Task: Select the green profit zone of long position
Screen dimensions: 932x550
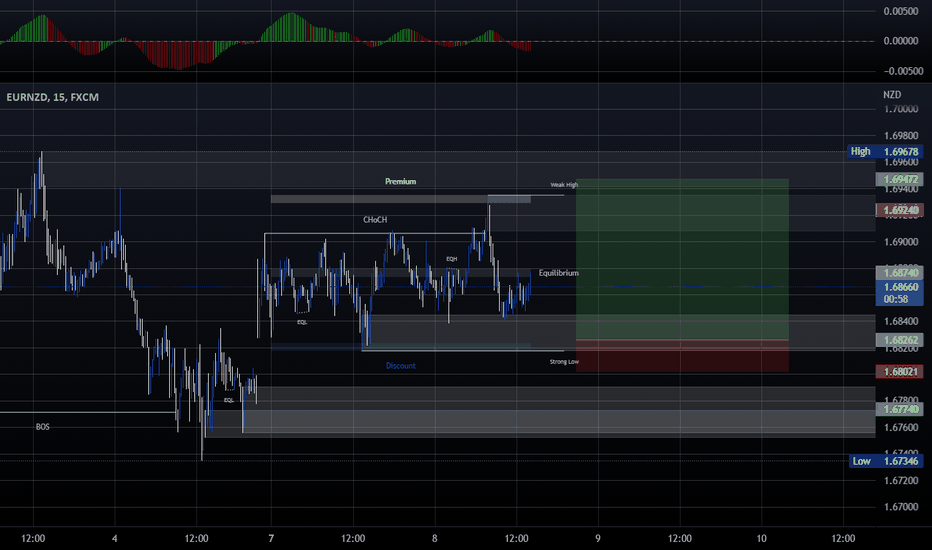Action: pos(682,259)
